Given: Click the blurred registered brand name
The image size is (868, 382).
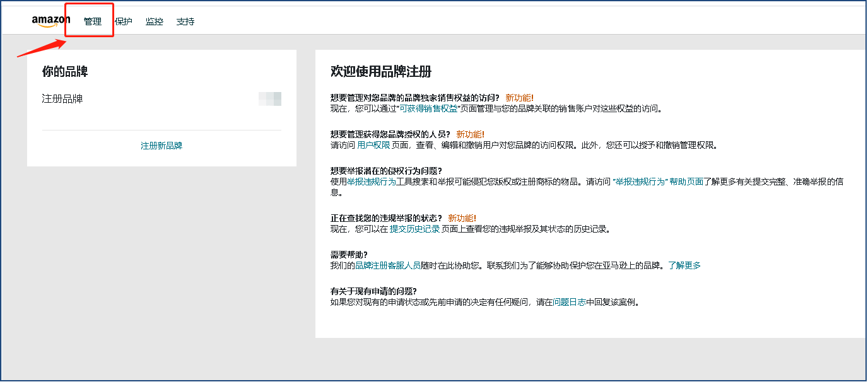Looking at the screenshot, I should pos(270,98).
